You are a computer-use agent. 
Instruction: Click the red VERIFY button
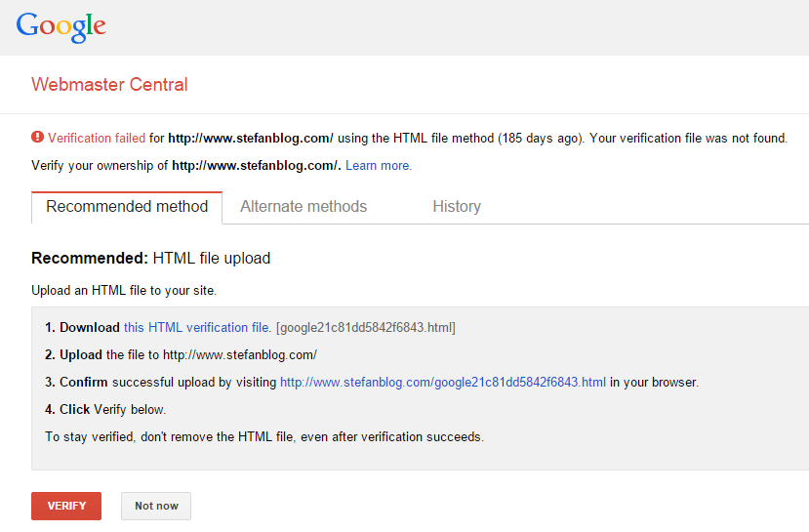66,506
